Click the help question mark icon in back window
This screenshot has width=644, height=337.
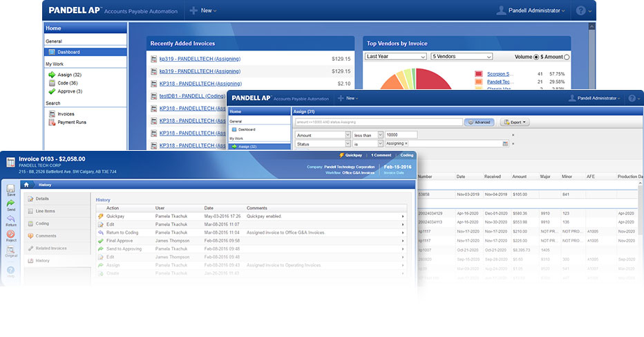coord(580,10)
